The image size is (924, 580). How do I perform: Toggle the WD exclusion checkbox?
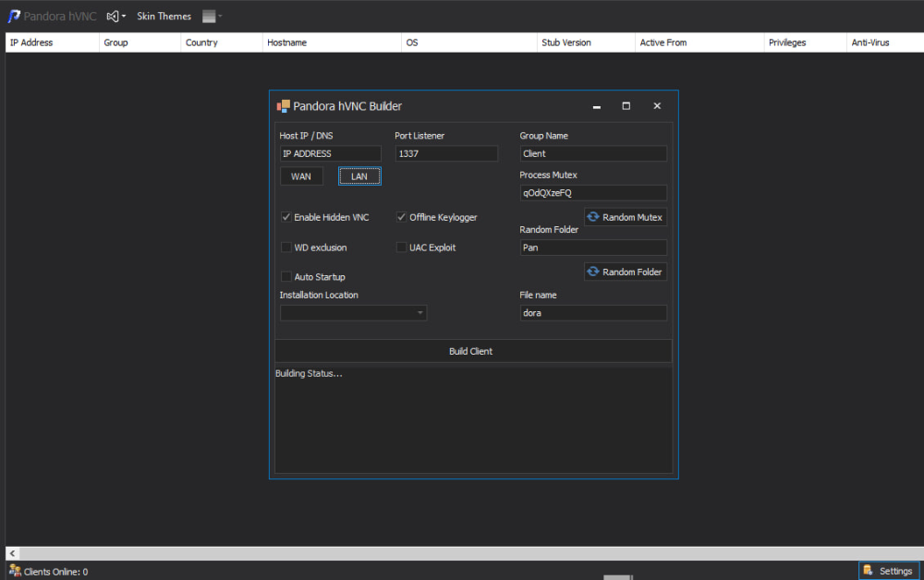tap(286, 248)
